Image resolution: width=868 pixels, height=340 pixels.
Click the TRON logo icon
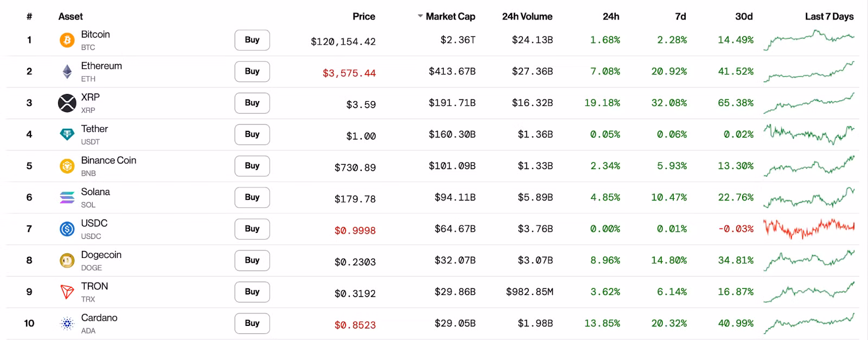(x=67, y=292)
